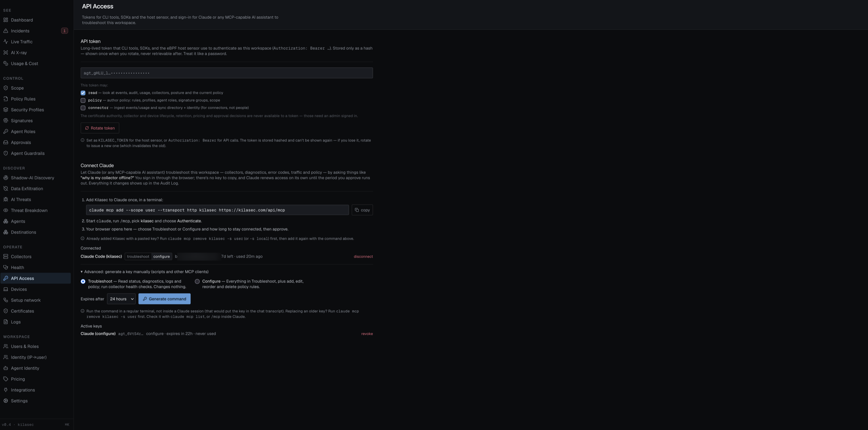Enable the policy token permission checkbox
This screenshot has height=430, width=868.
pyautogui.click(x=83, y=100)
